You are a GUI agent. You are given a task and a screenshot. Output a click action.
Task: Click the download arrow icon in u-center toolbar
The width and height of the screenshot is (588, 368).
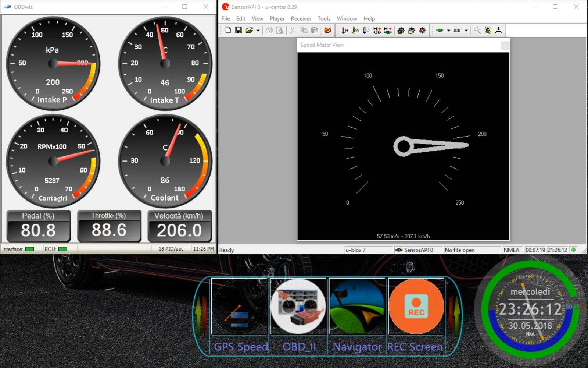click(498, 30)
